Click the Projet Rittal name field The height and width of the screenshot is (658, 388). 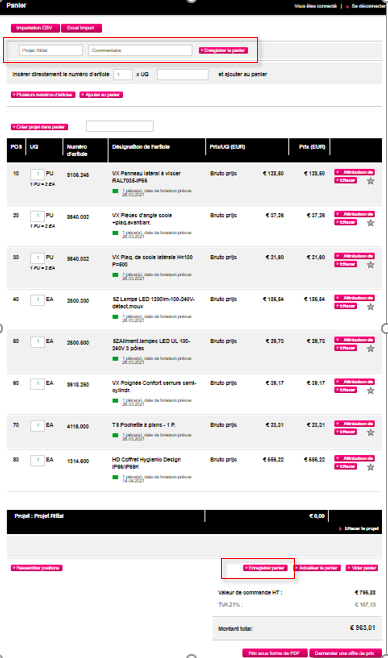click(x=51, y=50)
